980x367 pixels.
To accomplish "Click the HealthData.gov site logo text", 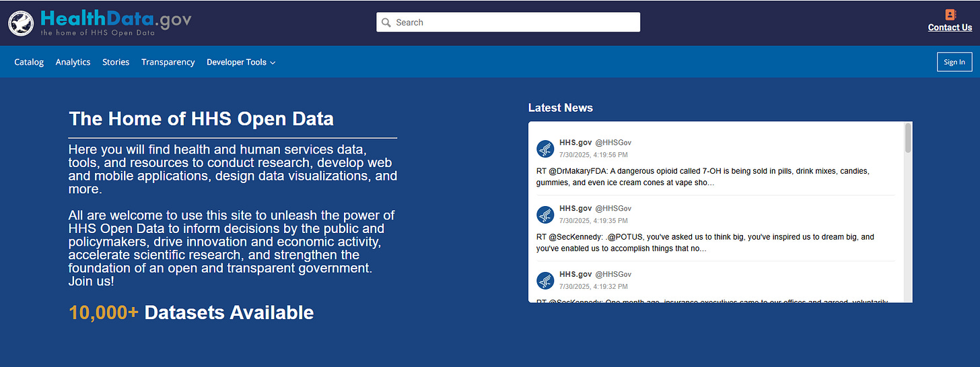I will coord(116,18).
